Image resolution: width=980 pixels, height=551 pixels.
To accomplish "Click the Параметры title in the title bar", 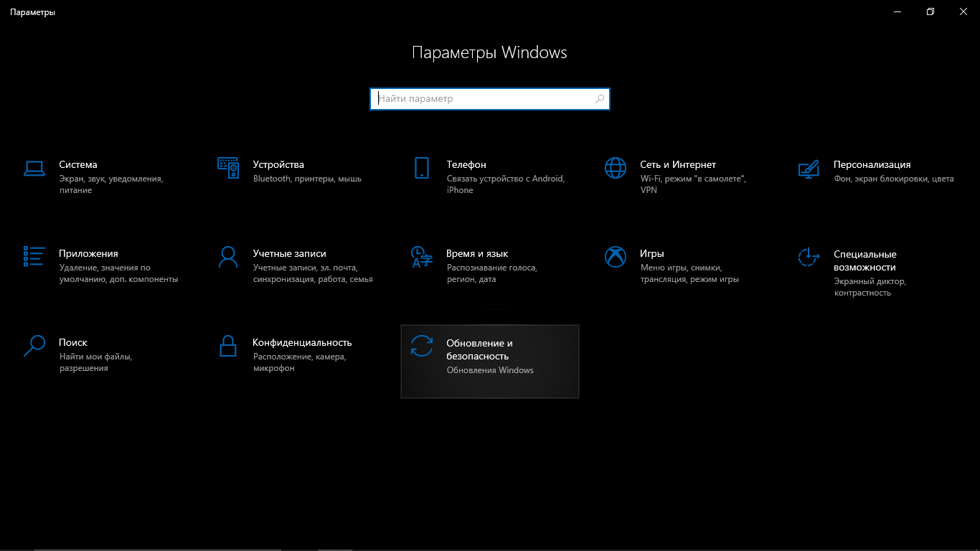I will tap(32, 12).
